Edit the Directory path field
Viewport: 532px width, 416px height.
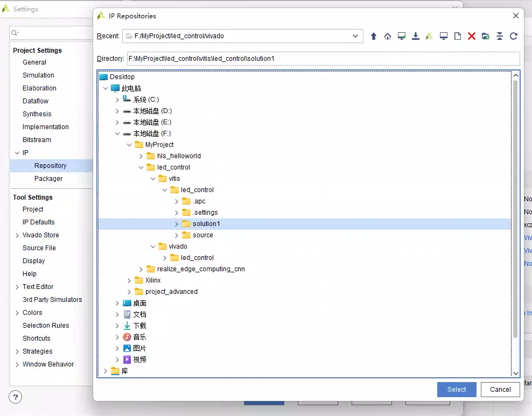point(323,59)
